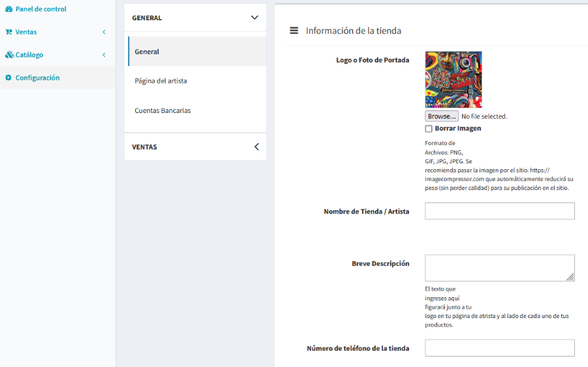
Task: Tick the Borrar Imagen checkbox
Action: click(x=429, y=129)
